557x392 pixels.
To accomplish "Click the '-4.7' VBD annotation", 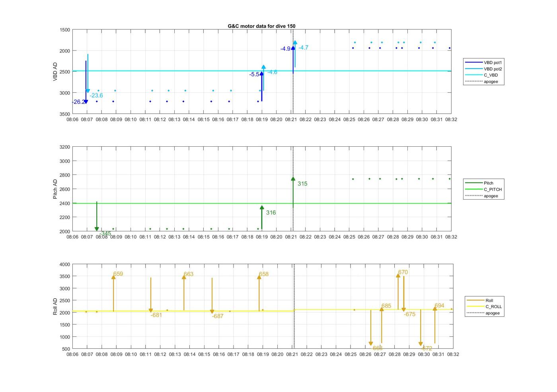I will coord(303,48).
